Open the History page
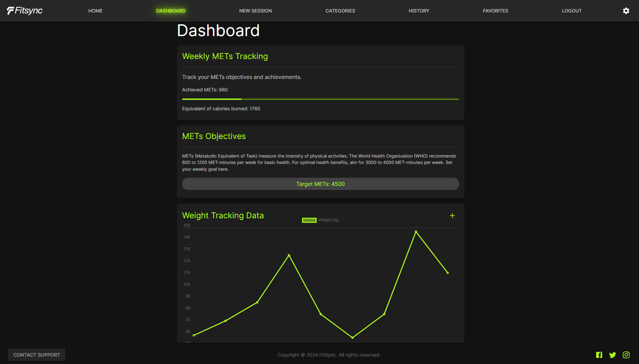 click(419, 11)
